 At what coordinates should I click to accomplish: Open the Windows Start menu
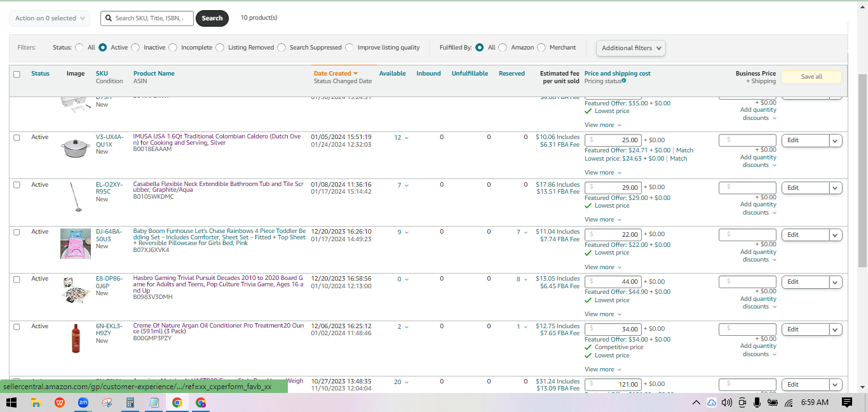(11, 402)
